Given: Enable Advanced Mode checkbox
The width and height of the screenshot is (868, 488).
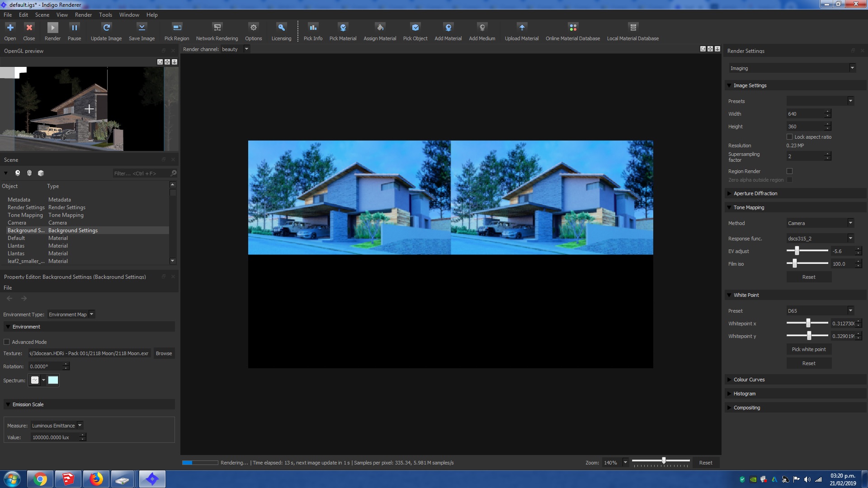Looking at the screenshot, I should click(7, 342).
